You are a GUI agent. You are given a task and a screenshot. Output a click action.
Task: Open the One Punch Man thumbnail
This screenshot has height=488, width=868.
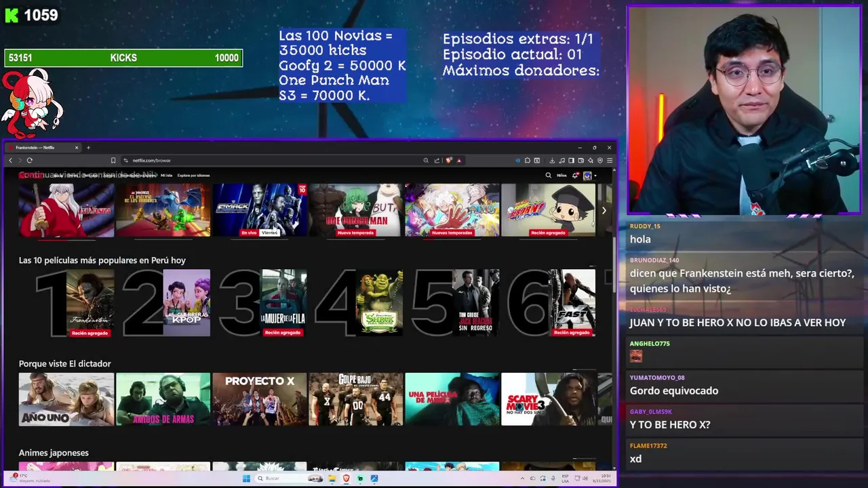(356, 210)
